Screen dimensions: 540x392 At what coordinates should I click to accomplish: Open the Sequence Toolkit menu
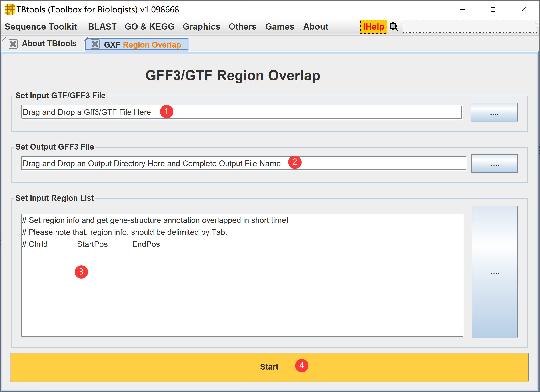click(x=41, y=26)
